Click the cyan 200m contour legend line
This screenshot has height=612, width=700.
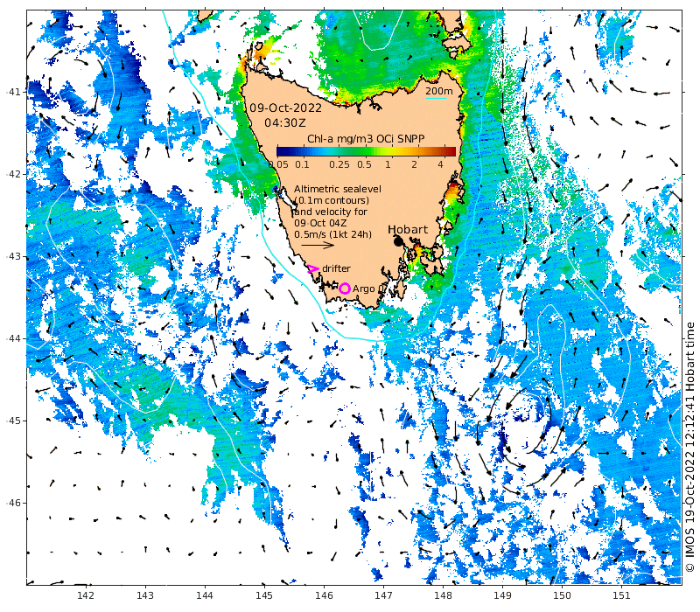pos(436,98)
